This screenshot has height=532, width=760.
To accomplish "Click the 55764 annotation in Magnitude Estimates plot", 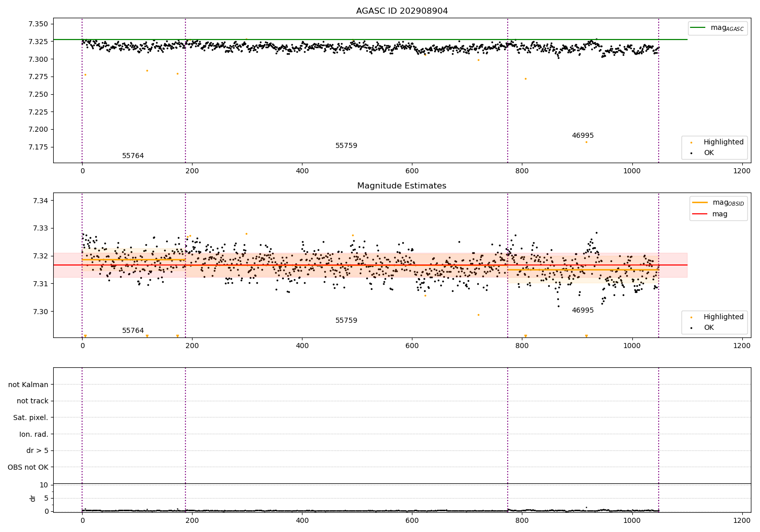I will coord(133,330).
